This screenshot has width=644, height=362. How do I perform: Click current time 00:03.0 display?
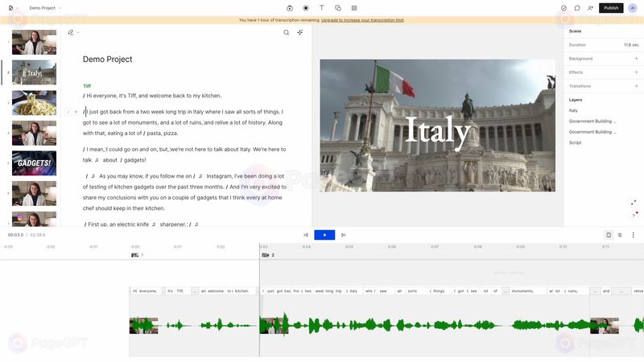click(15, 235)
